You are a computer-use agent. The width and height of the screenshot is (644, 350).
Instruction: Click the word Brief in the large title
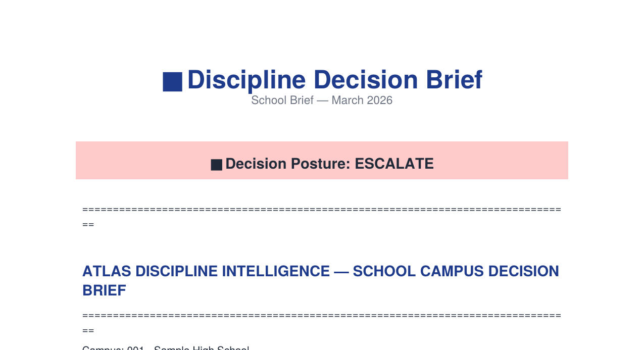(454, 80)
